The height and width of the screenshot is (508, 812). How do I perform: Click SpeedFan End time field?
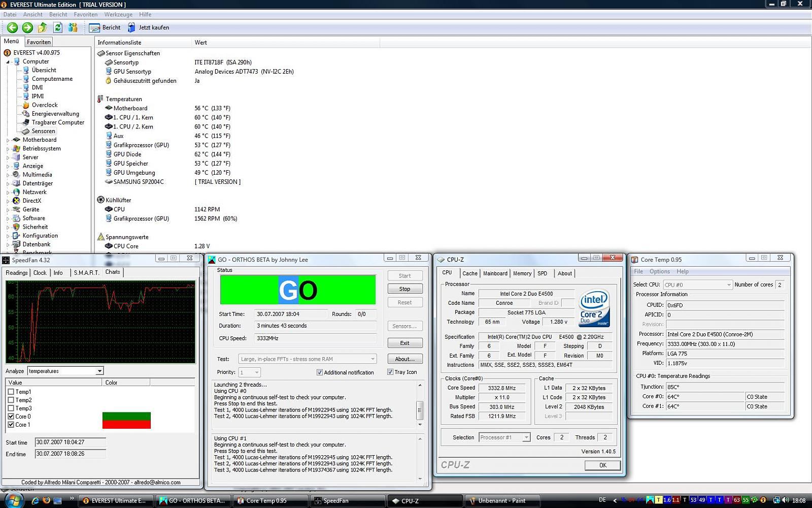tap(70, 454)
